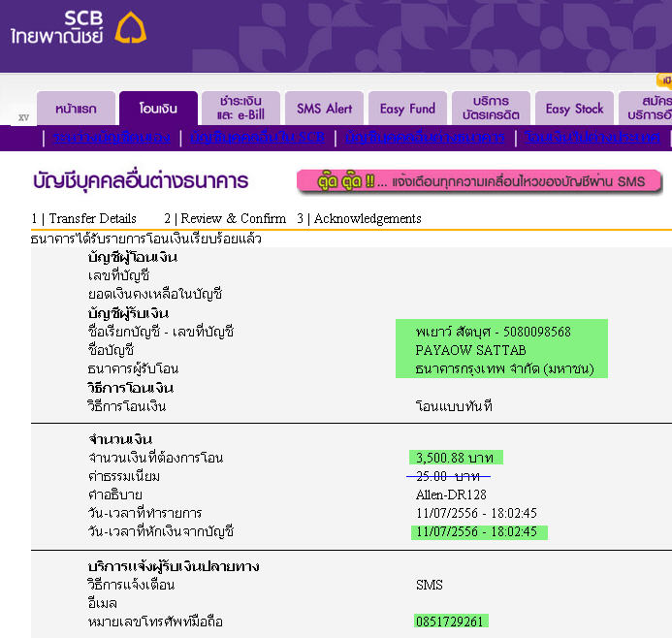Click transfer method value โอนแบบทันที
The width and height of the screenshot is (672, 638).
(x=454, y=405)
